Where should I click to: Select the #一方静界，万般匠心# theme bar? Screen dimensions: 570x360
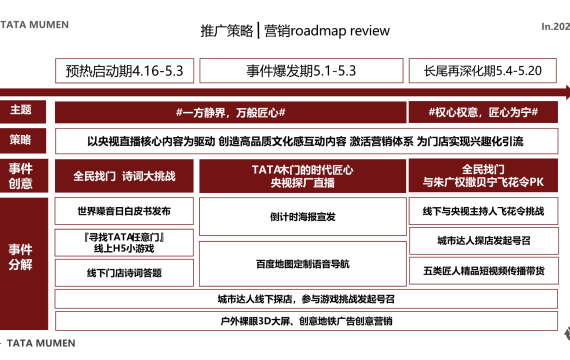pyautogui.click(x=230, y=112)
